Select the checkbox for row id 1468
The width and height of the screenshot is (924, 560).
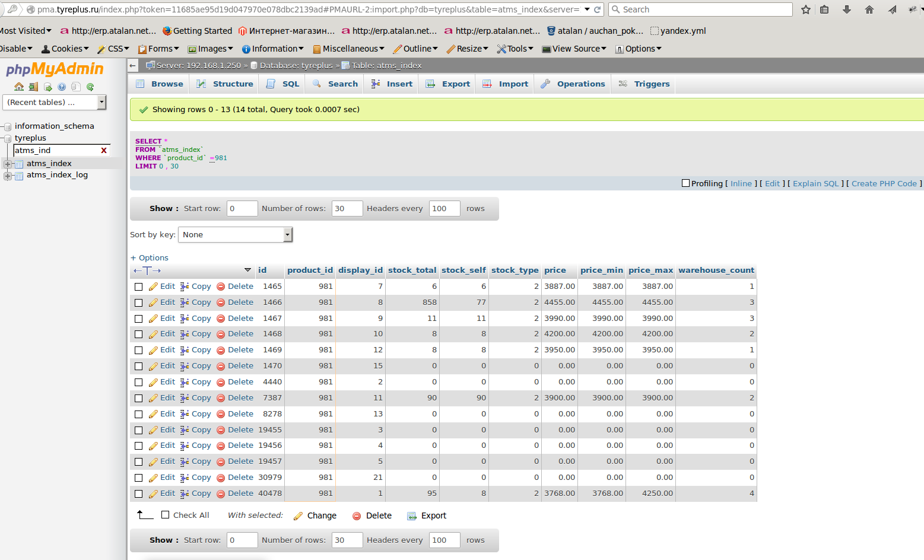pyautogui.click(x=138, y=334)
